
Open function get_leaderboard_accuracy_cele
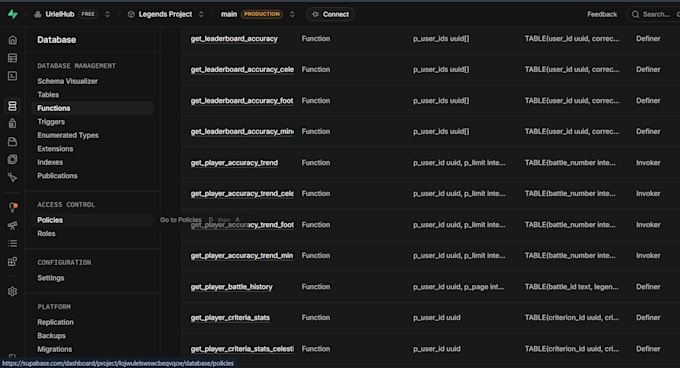pyautogui.click(x=242, y=69)
